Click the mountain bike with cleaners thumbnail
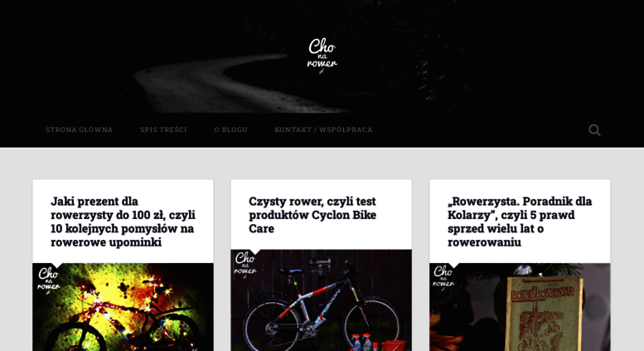This screenshot has width=644, height=351. tap(322, 300)
